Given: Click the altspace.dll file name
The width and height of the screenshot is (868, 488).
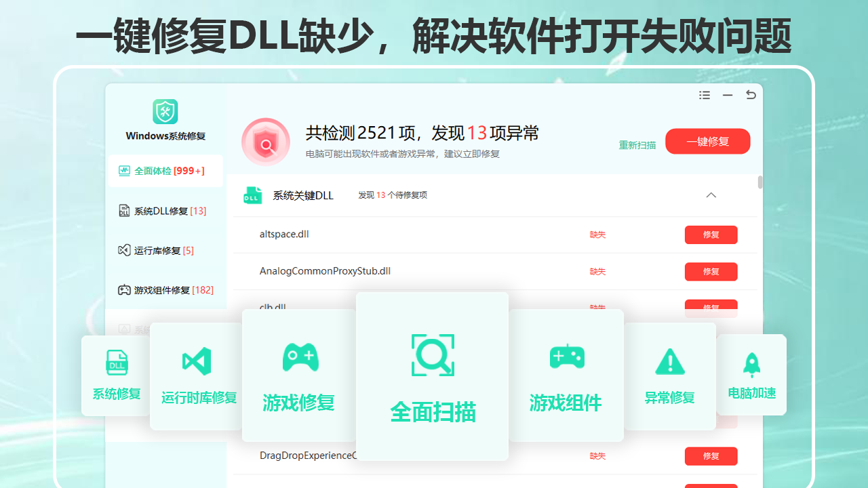Looking at the screenshot, I should coord(284,234).
